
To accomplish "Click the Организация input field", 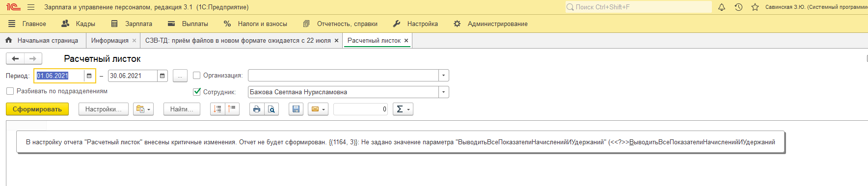I will pos(343,76).
